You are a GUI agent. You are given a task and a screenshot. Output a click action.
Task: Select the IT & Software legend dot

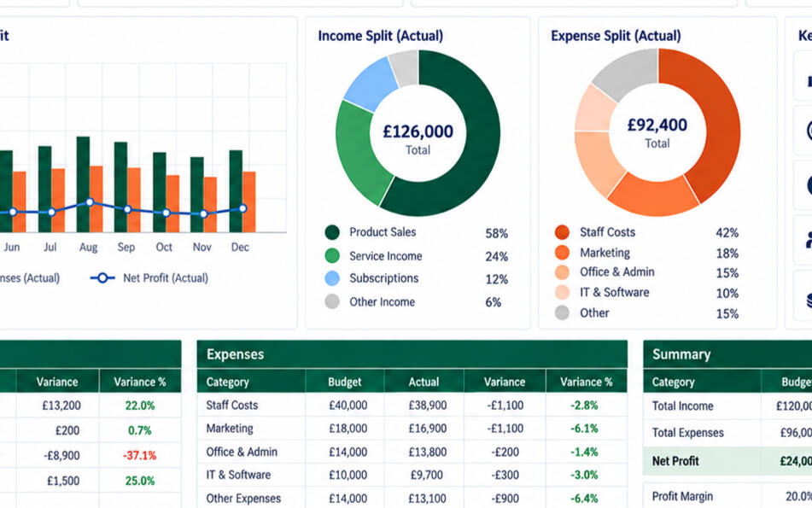[562, 293]
